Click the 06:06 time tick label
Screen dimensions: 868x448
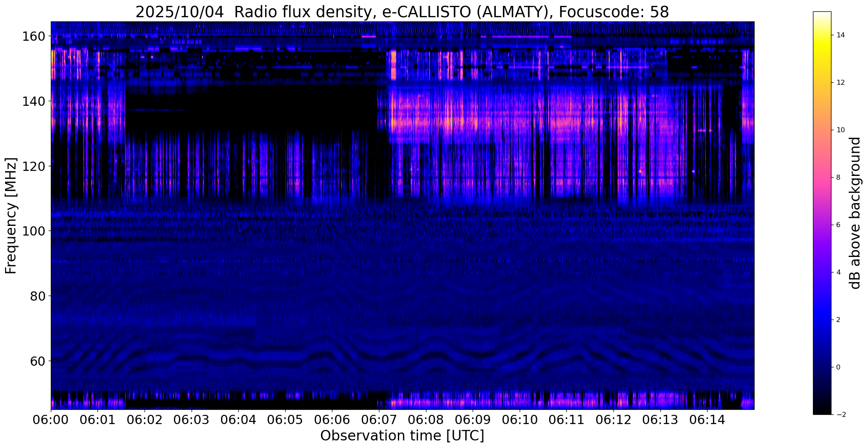tap(332, 419)
